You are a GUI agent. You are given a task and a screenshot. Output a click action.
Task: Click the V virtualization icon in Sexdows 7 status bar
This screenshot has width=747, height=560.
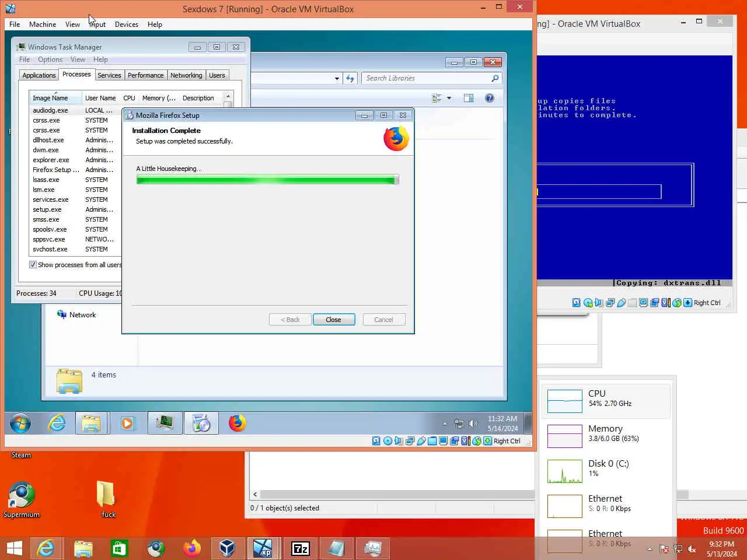[x=465, y=441]
